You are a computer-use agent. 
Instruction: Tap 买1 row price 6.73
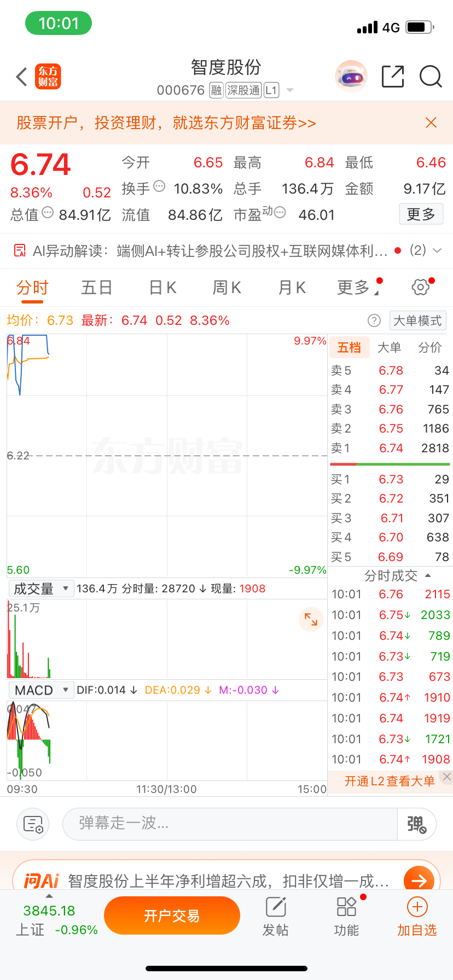[391, 480]
